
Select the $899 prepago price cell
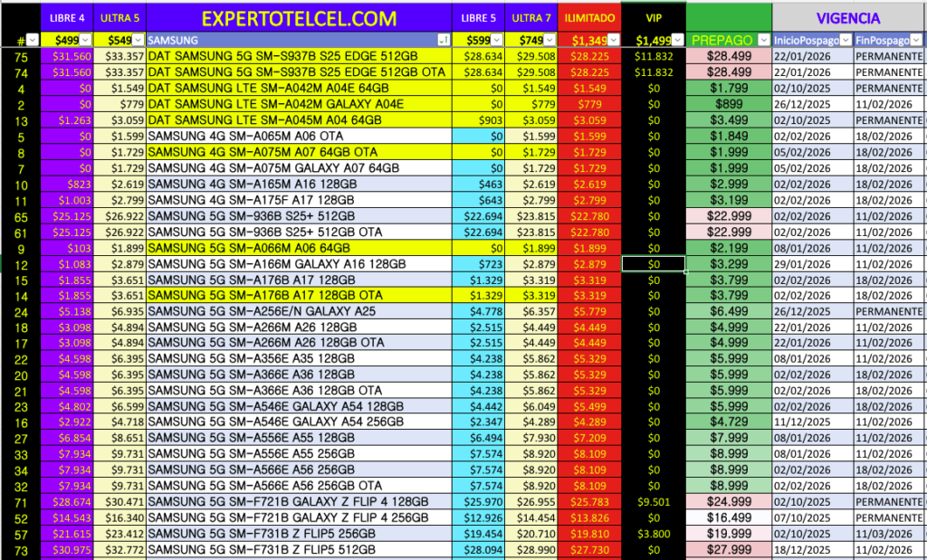click(x=729, y=104)
